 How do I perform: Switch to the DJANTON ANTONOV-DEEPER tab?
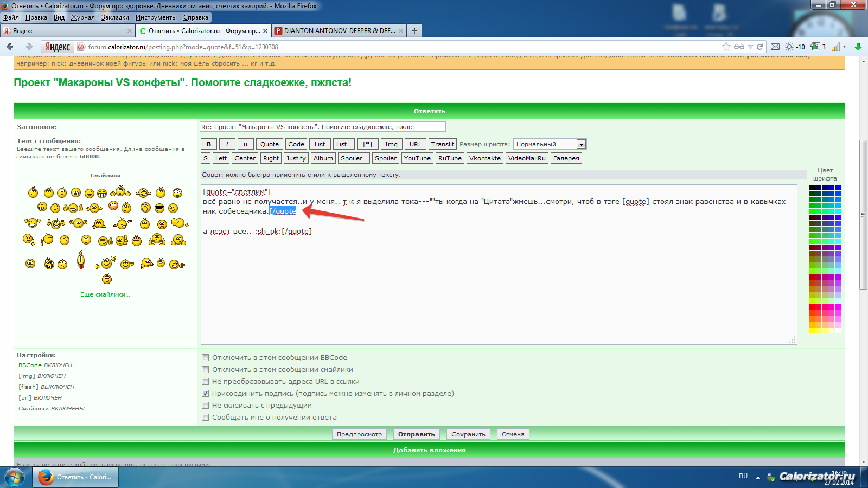pyautogui.click(x=339, y=31)
